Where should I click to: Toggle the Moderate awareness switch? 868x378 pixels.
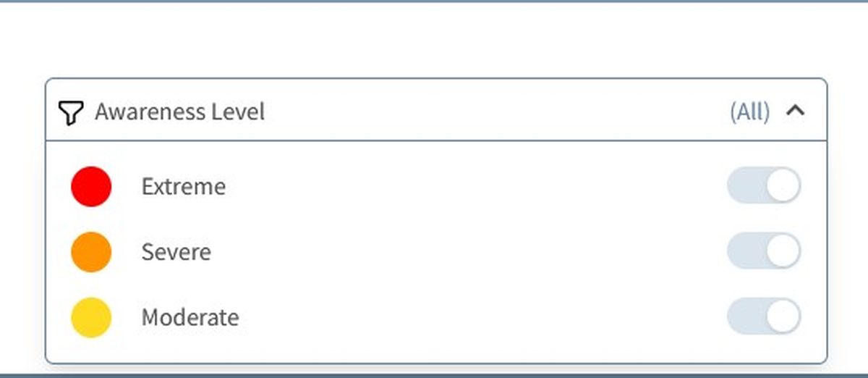tap(764, 316)
